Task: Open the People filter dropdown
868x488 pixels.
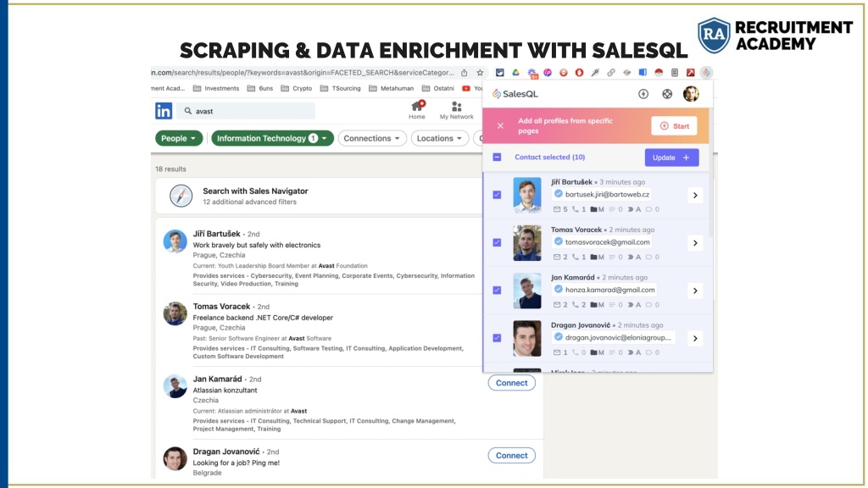Action: click(179, 138)
